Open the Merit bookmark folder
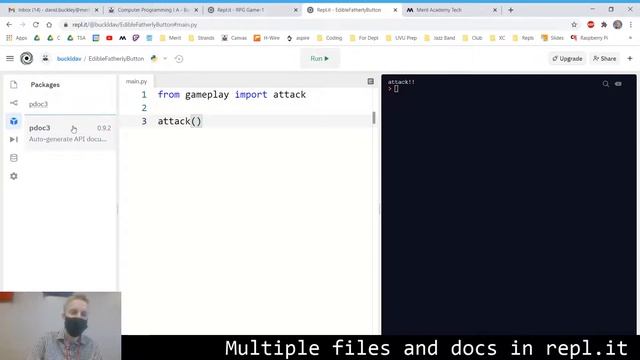This screenshot has width=640, height=360. [170, 38]
